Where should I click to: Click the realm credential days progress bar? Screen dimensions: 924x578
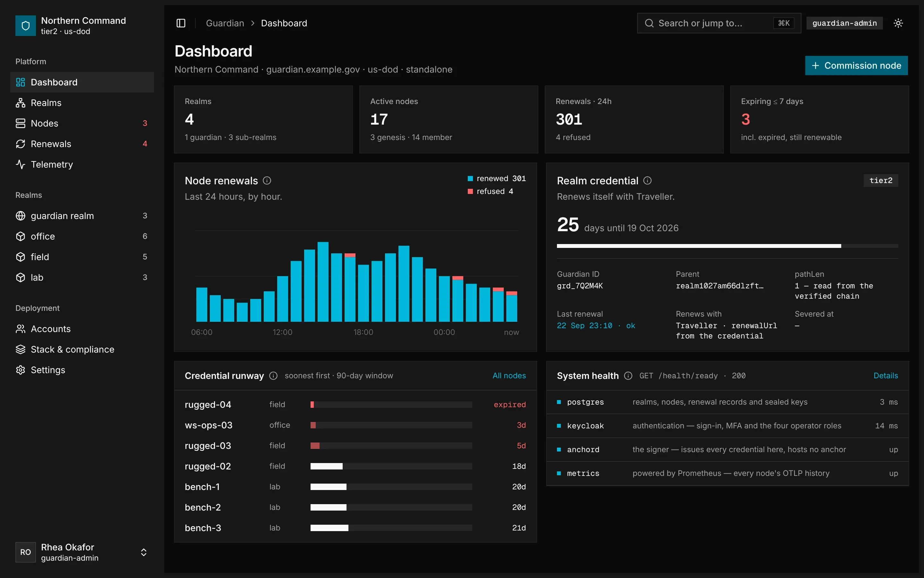727,246
